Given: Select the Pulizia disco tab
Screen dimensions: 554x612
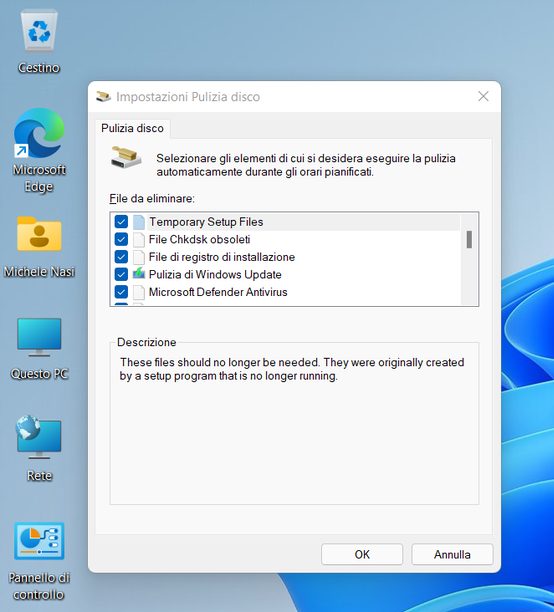Looking at the screenshot, I should tap(132, 128).
